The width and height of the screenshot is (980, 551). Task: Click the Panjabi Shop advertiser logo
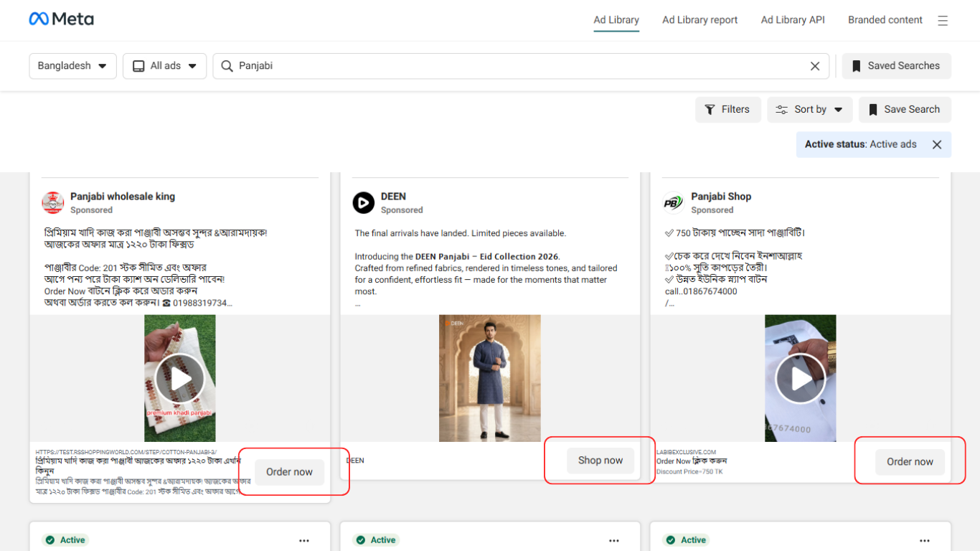(674, 203)
